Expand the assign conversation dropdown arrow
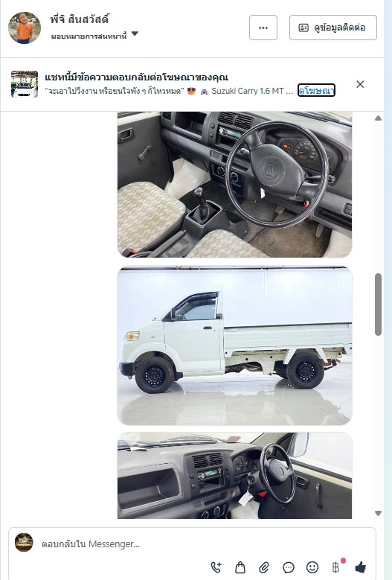392x580 pixels. [135, 34]
